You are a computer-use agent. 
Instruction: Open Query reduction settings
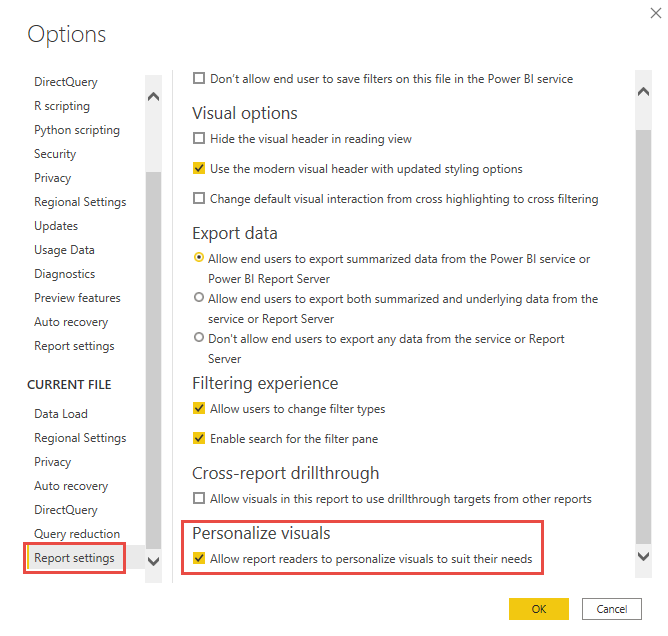click(x=77, y=534)
